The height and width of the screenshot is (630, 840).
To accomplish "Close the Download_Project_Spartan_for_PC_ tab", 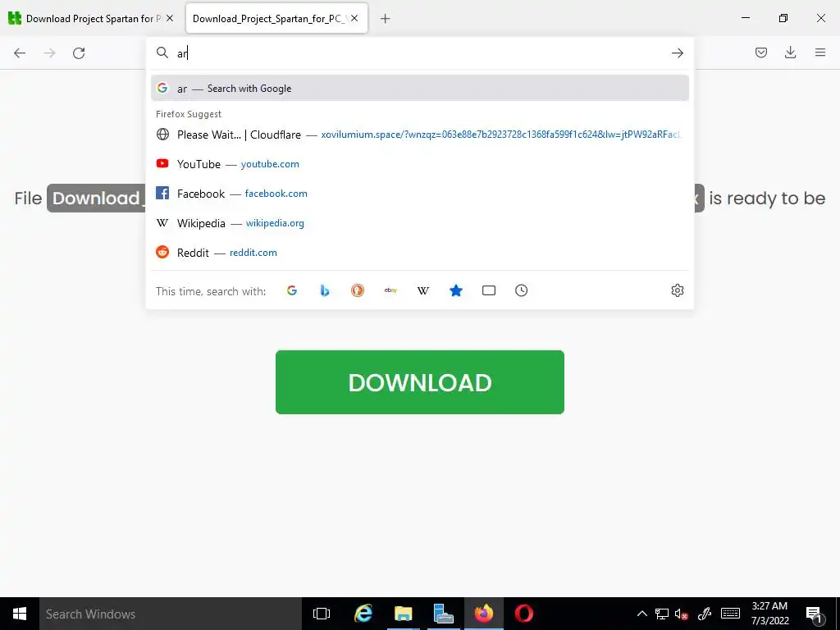I will 354,18.
